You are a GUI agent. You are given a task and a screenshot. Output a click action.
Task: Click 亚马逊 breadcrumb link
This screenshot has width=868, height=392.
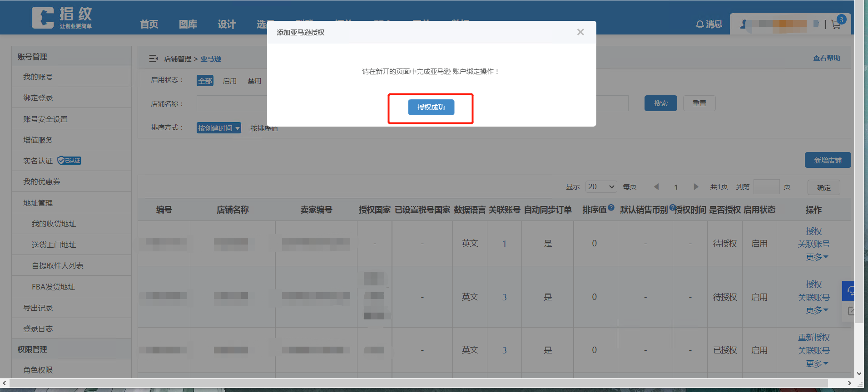(x=211, y=59)
